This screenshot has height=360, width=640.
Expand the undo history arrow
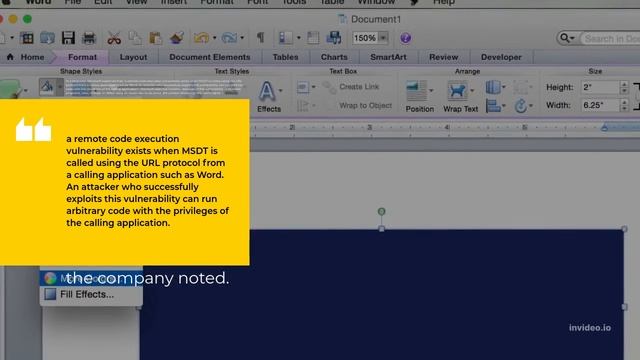[x=214, y=38]
